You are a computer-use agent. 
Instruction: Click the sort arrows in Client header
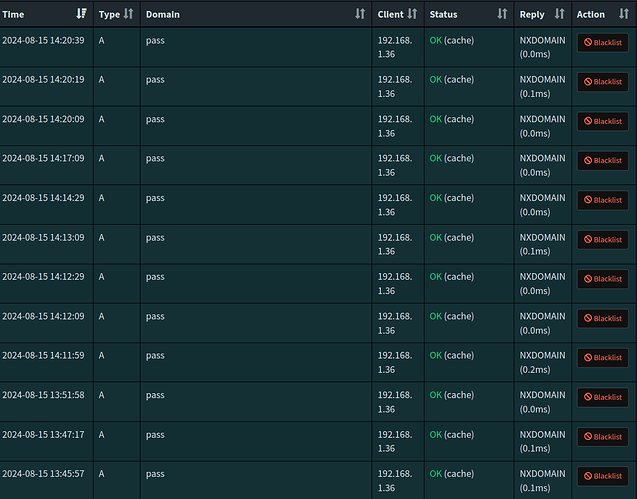(x=412, y=15)
